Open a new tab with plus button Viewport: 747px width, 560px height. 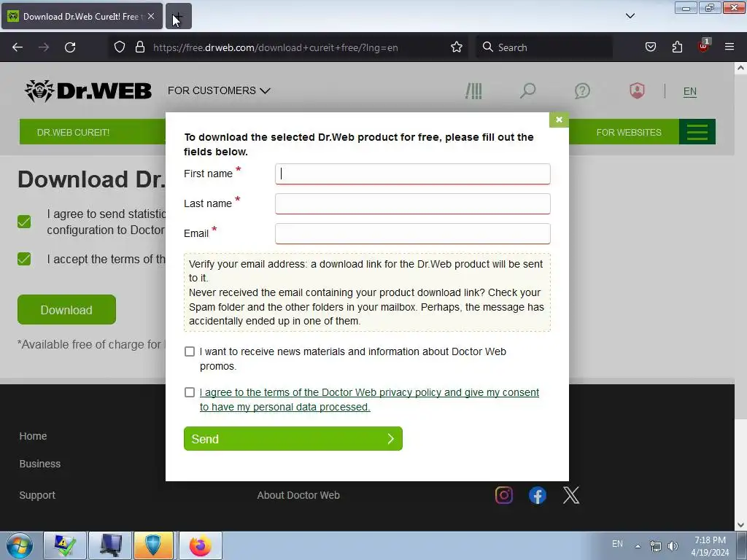[x=179, y=16]
